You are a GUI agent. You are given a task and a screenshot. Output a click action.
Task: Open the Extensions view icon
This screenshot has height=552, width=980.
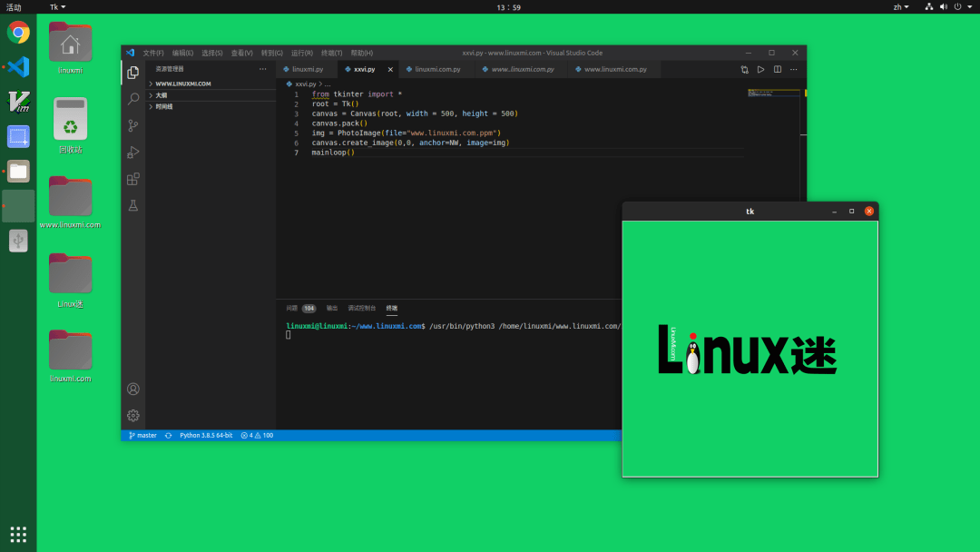coord(133,179)
